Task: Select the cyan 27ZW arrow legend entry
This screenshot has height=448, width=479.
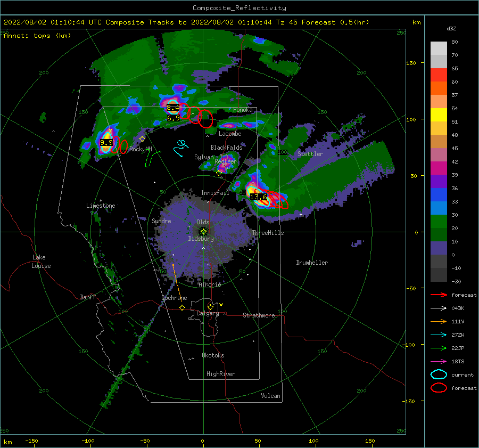Action: click(439, 335)
